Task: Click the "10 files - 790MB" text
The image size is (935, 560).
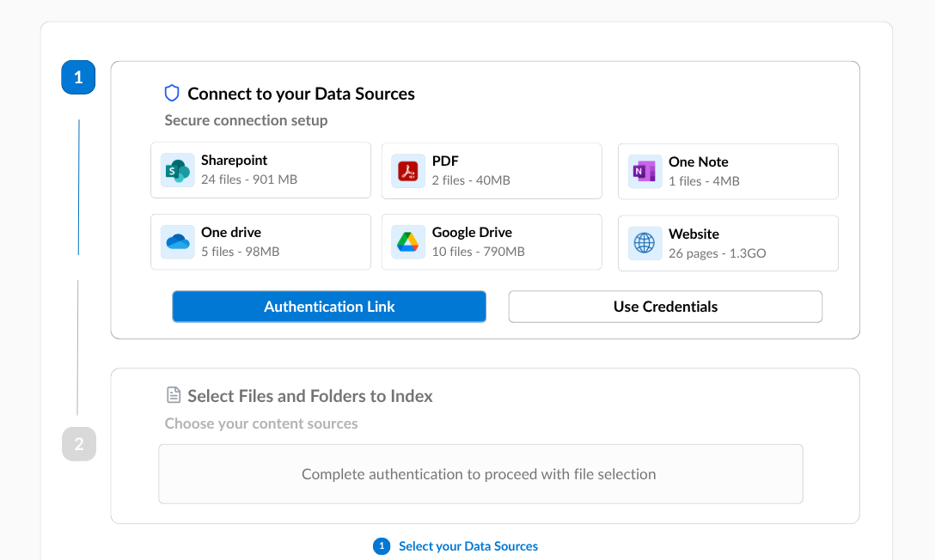Action: (478, 252)
